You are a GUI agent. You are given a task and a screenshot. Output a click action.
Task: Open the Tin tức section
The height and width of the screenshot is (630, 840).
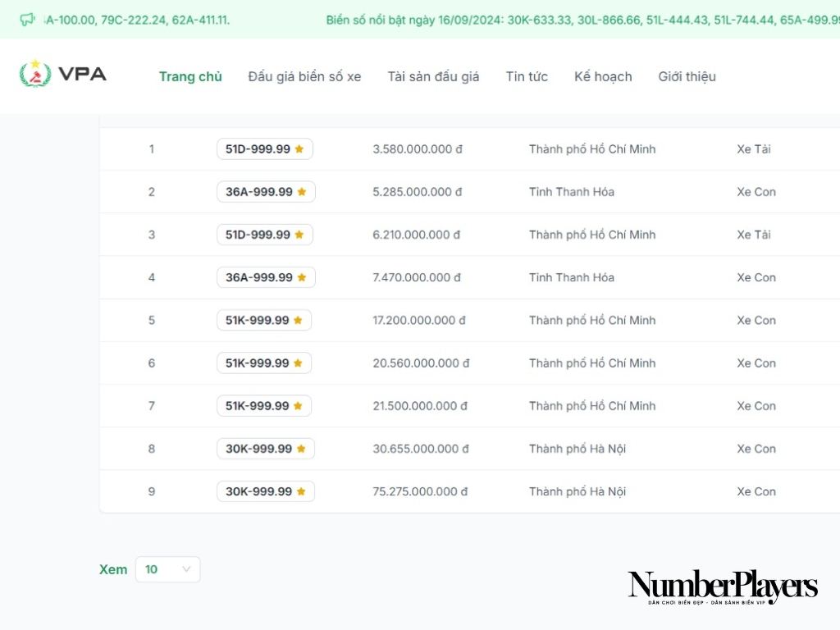(x=527, y=76)
